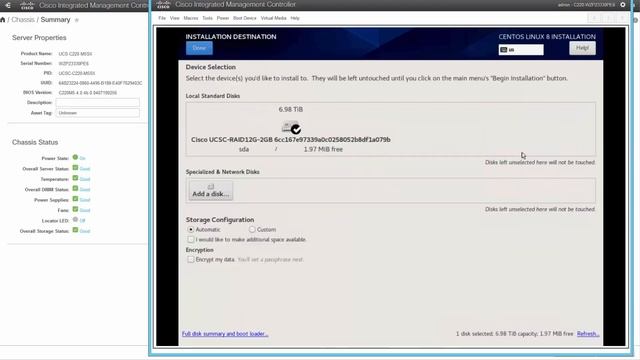Screen dimensions: 640x360
Task: Click the home icon in breadcrumb
Action: point(2,20)
